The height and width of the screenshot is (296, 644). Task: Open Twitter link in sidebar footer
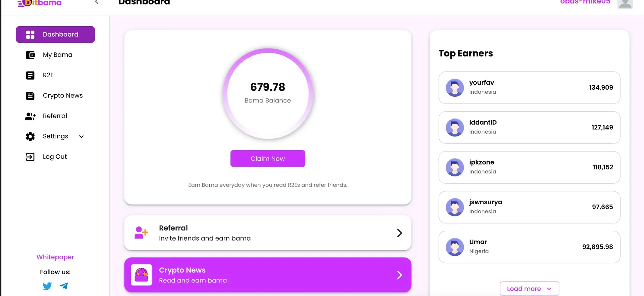coord(47,286)
